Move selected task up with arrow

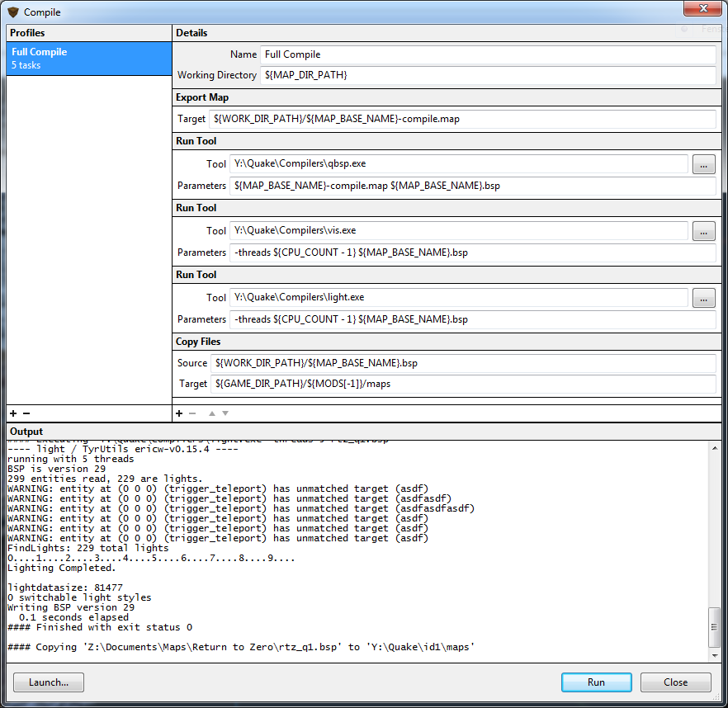tap(211, 413)
